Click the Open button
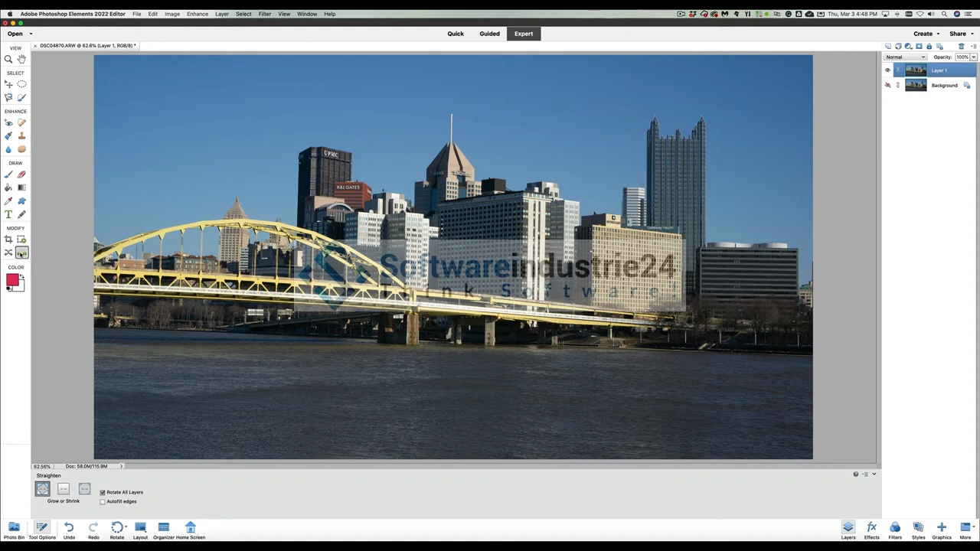Viewport: 980px width, 551px height. pyautogui.click(x=15, y=34)
